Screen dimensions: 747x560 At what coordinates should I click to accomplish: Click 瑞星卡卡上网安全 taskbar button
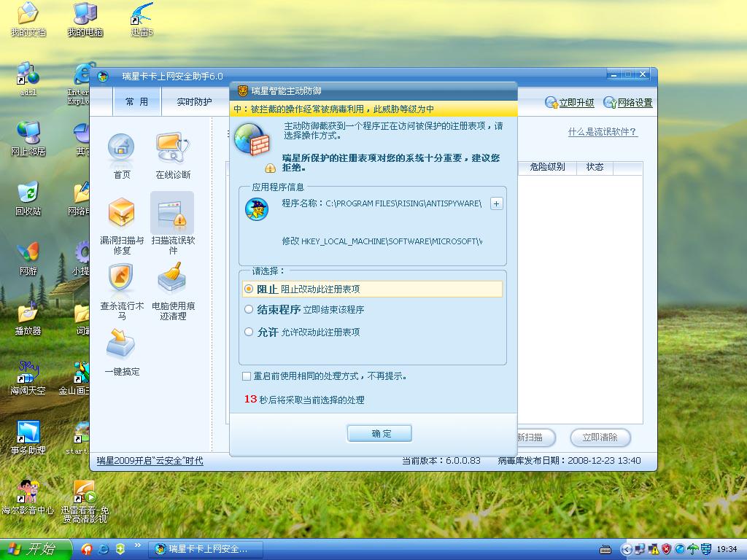click(x=205, y=550)
